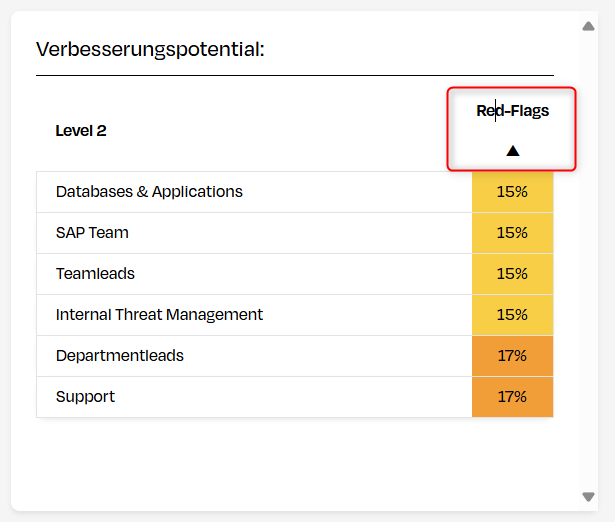This screenshot has height=522, width=615.
Task: Click the Support row label
Action: 85,397
